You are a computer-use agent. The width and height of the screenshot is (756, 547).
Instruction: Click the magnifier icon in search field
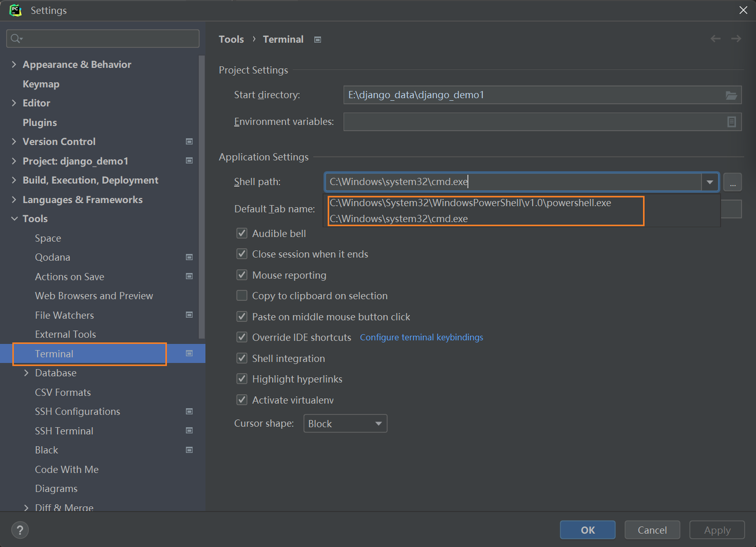tap(16, 38)
